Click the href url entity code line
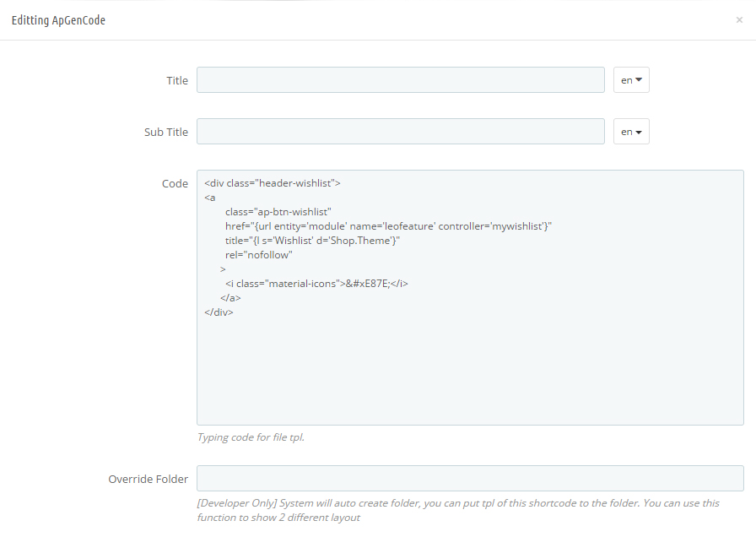Image resolution: width=756 pixels, height=537 pixels. [388, 226]
